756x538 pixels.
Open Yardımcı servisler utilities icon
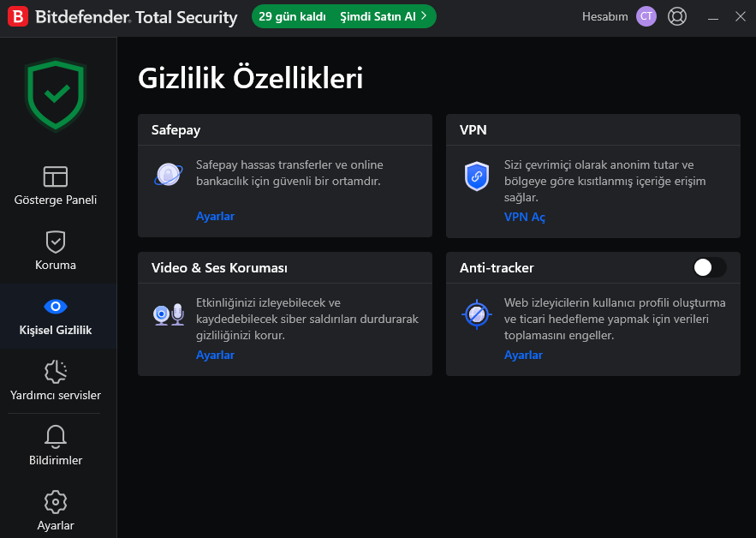(x=56, y=372)
